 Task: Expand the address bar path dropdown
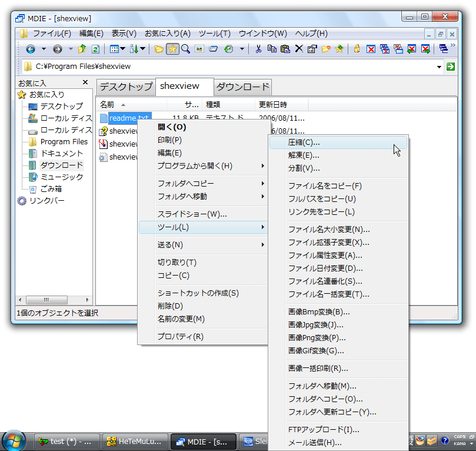pyautogui.click(x=439, y=67)
